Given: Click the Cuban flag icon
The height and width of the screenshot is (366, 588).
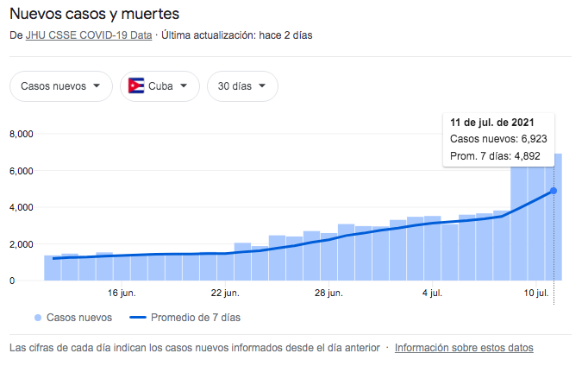Looking at the screenshot, I should tap(135, 86).
